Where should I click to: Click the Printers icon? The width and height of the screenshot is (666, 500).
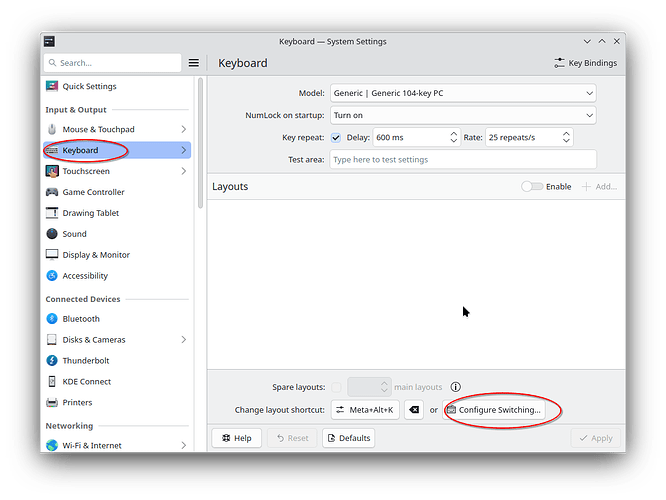pos(52,402)
